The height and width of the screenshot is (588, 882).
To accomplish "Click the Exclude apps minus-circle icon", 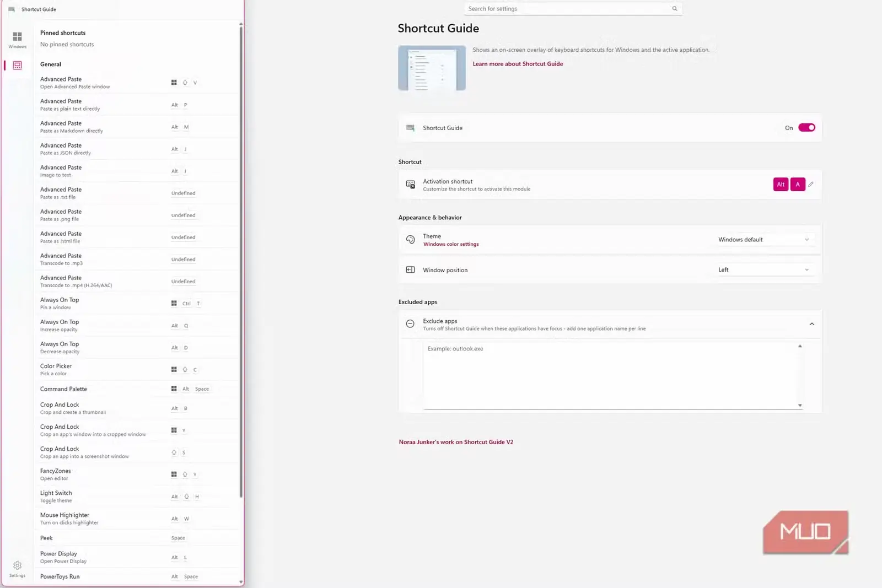I will pos(410,324).
